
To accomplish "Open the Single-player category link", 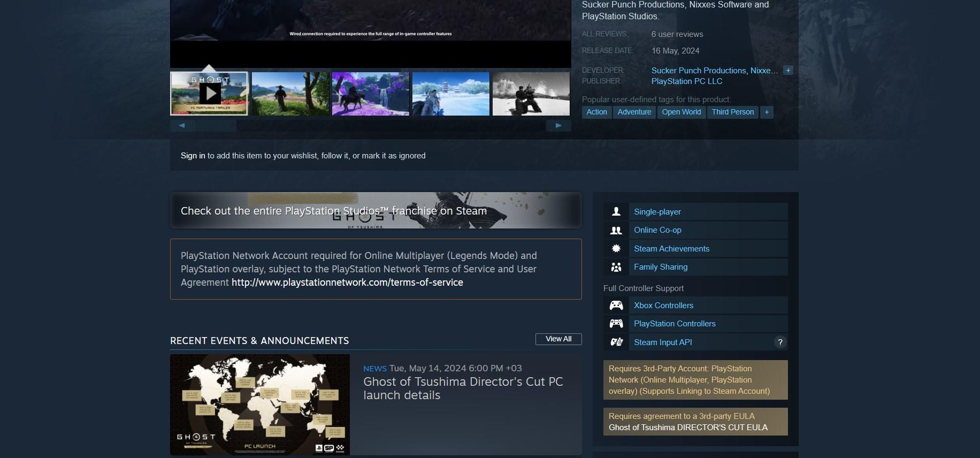I will pos(657,212).
